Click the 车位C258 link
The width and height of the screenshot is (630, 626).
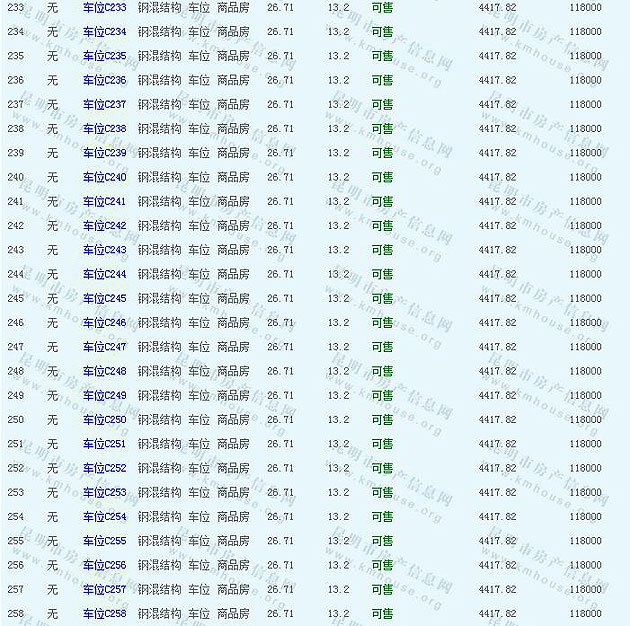(104, 613)
